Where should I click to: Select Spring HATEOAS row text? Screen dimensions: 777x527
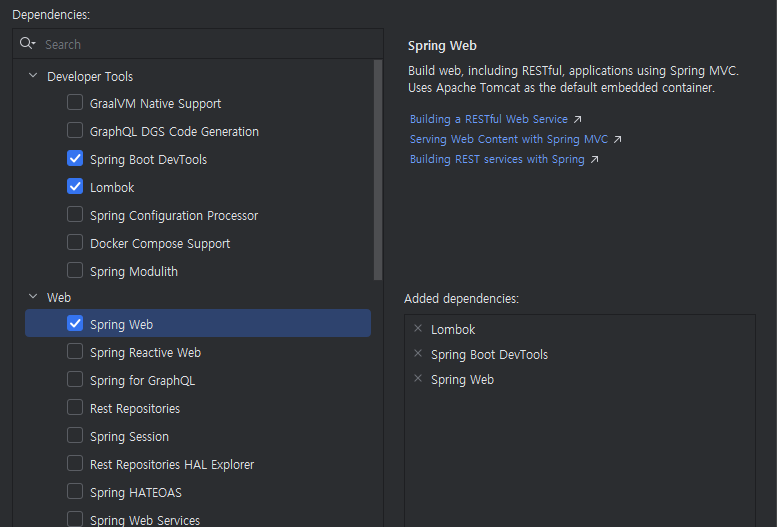tap(136, 493)
